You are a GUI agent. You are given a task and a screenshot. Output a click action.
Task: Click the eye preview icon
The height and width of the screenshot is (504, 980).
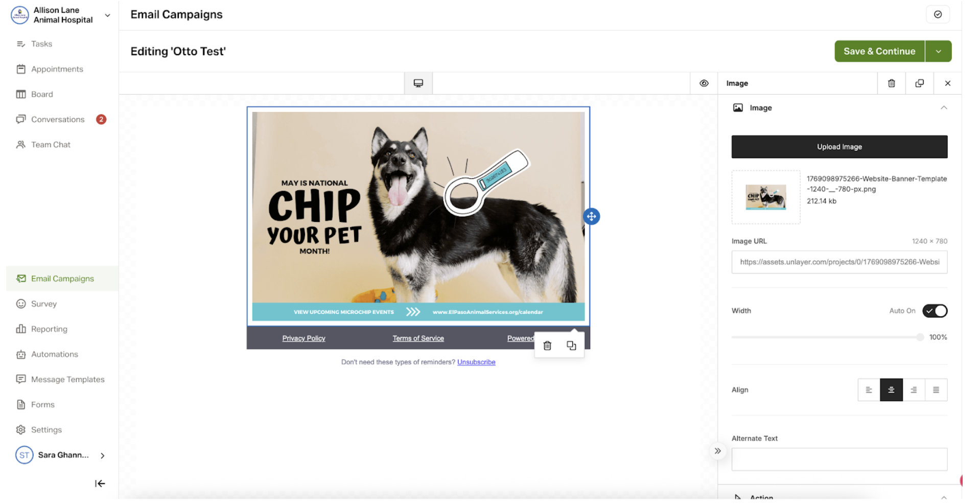point(704,83)
